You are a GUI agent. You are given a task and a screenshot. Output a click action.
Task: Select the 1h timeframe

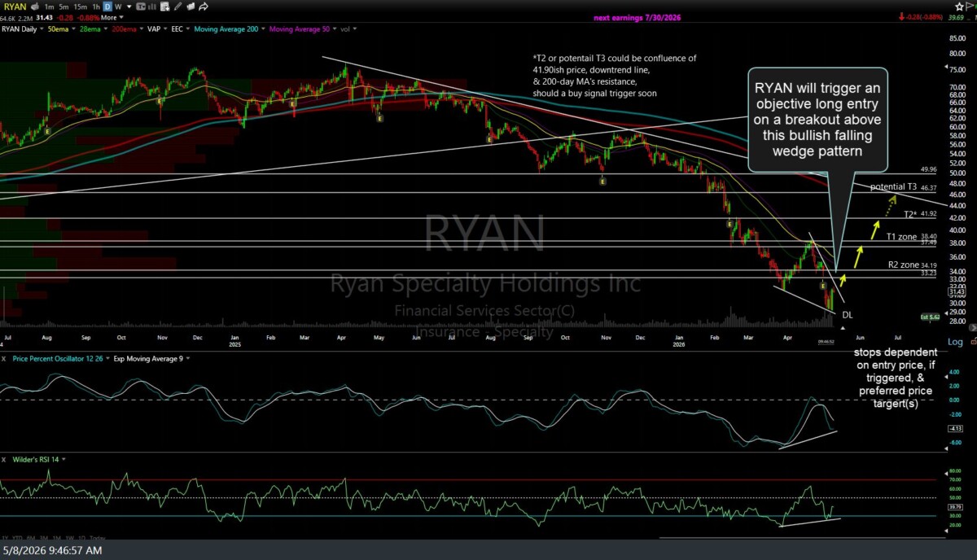96,7
